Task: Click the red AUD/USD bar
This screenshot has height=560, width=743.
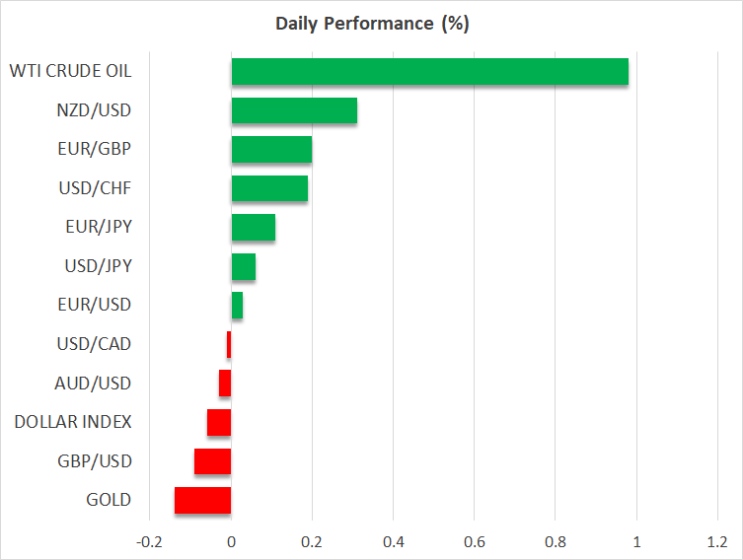Action: (x=225, y=384)
